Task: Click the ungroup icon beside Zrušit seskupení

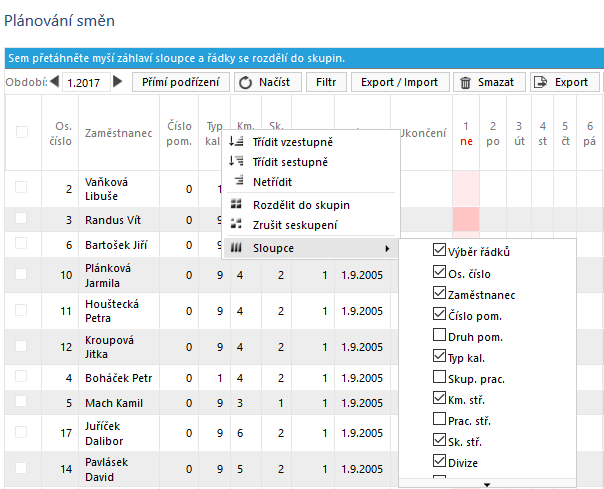Action: (x=236, y=223)
